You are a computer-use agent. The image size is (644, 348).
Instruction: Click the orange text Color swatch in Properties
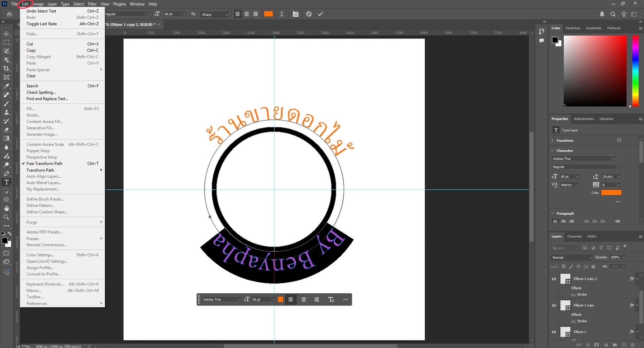[611, 193]
